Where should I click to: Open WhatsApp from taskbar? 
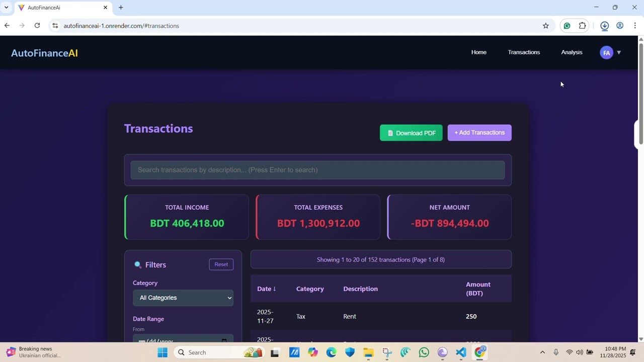[x=424, y=352]
